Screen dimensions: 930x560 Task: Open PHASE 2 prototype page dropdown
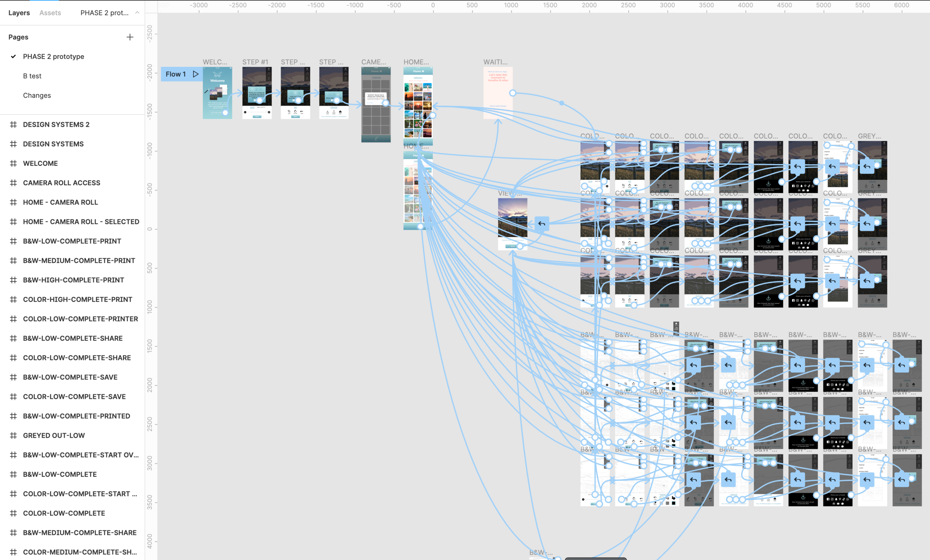105,13
